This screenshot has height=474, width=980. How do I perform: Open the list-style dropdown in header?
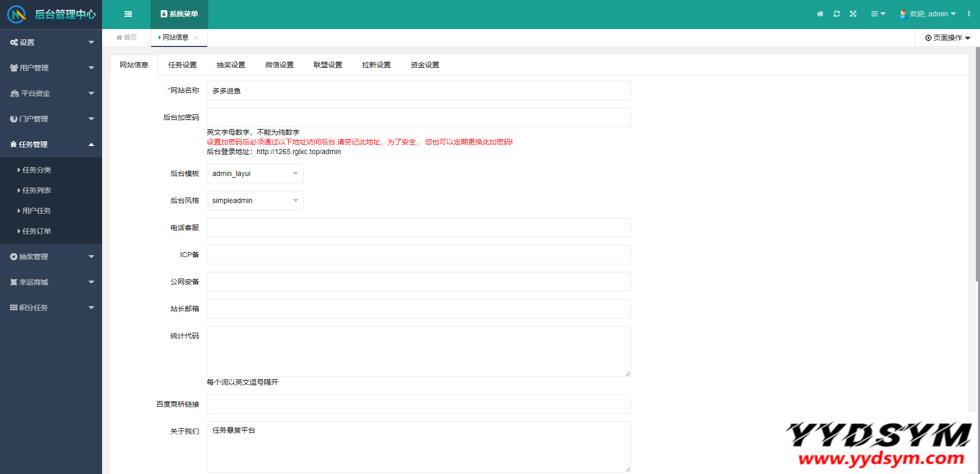[878, 14]
